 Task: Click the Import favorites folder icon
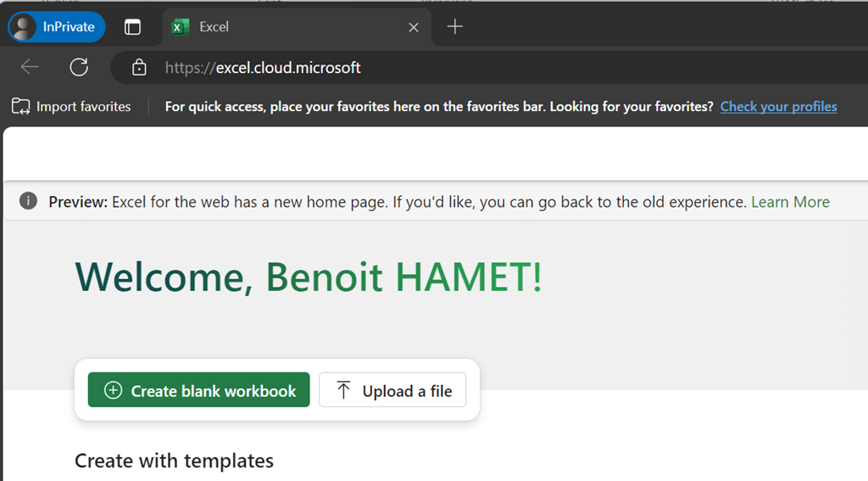[20, 106]
